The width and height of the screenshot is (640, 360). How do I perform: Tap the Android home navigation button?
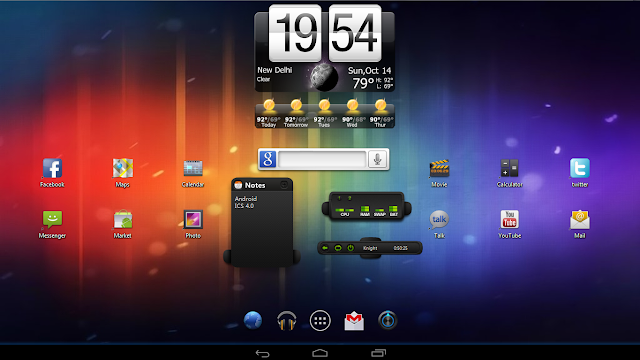coord(320,353)
